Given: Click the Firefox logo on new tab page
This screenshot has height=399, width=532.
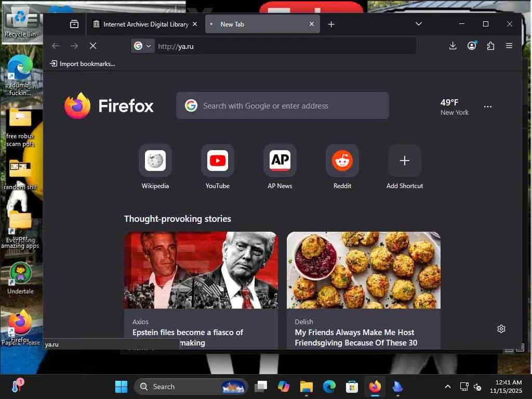Looking at the screenshot, I should [109, 106].
